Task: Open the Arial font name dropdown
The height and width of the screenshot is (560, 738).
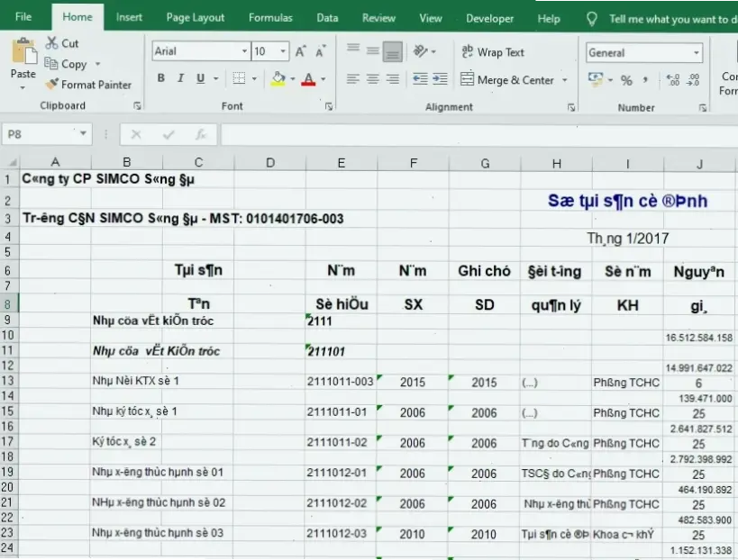Action: click(x=244, y=52)
